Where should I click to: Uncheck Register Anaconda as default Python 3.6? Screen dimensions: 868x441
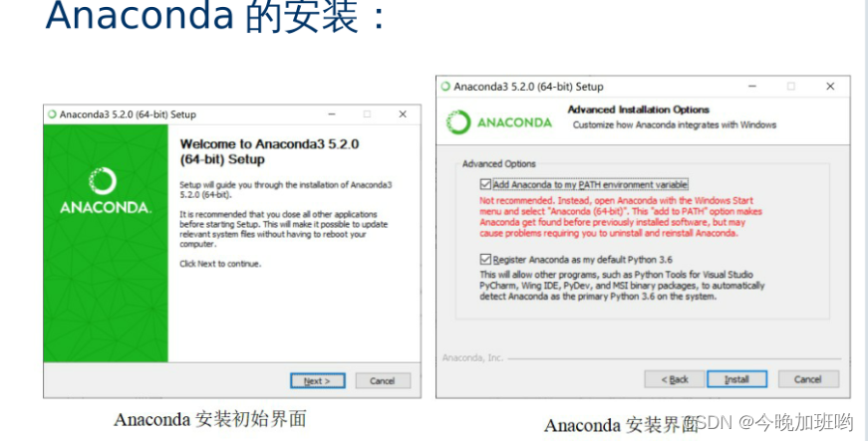(485, 259)
